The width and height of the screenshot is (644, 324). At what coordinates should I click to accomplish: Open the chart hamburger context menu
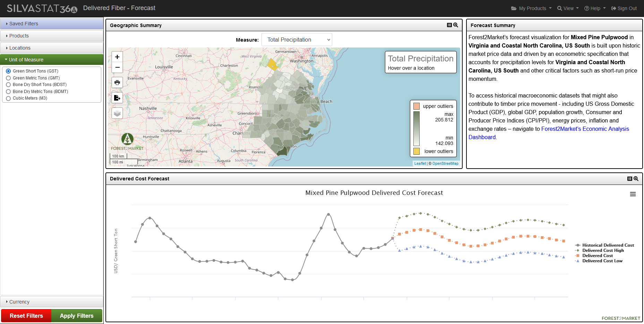pyautogui.click(x=633, y=194)
